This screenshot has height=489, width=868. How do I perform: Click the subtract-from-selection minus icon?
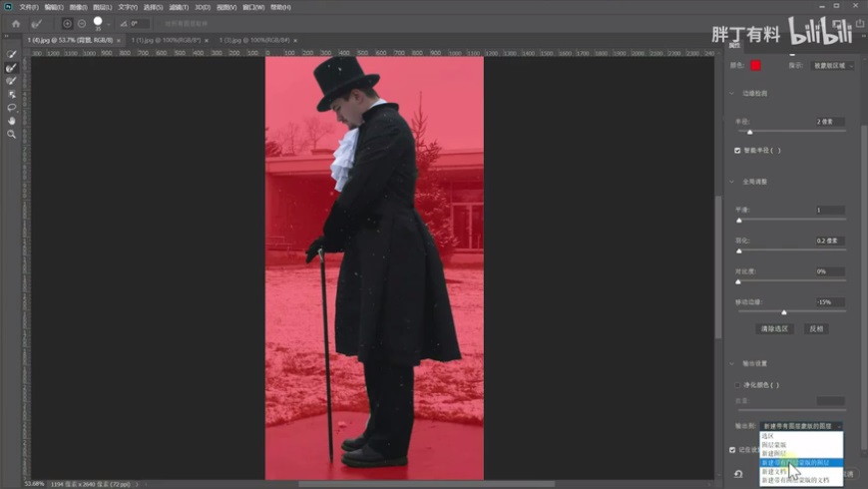point(82,23)
